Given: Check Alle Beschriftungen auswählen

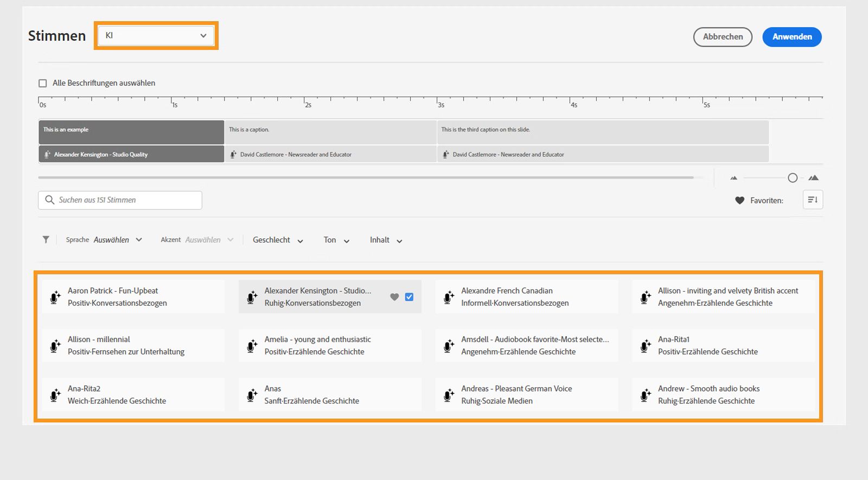Looking at the screenshot, I should pyautogui.click(x=43, y=83).
